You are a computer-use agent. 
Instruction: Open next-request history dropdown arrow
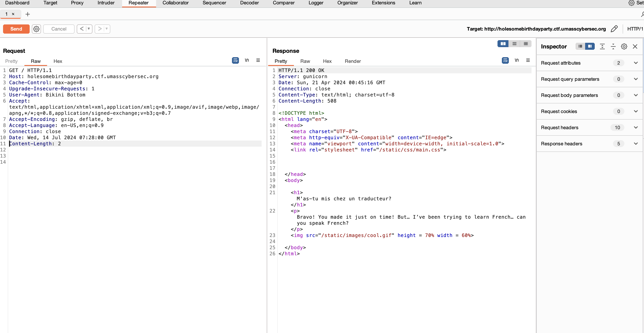click(107, 29)
